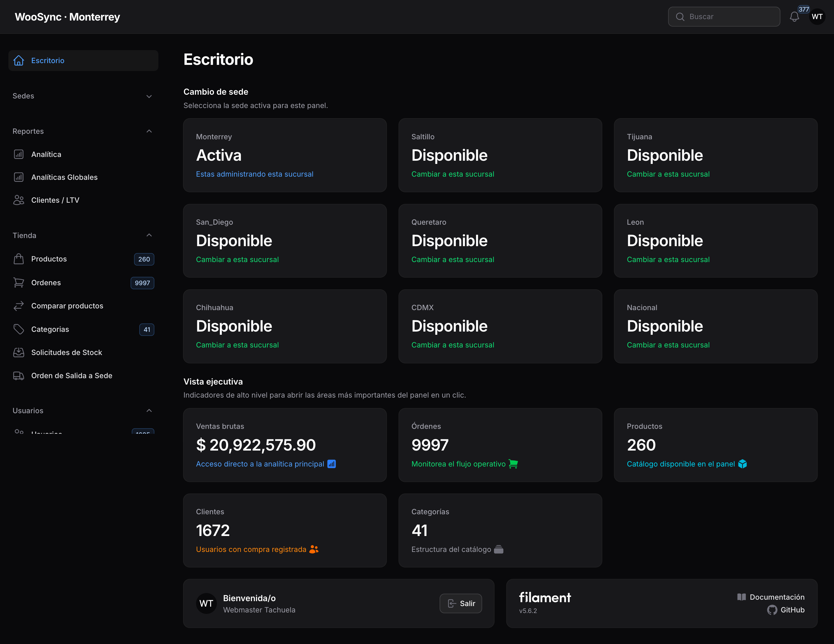Open Comparar productos
The width and height of the screenshot is (834, 644).
[83, 306]
